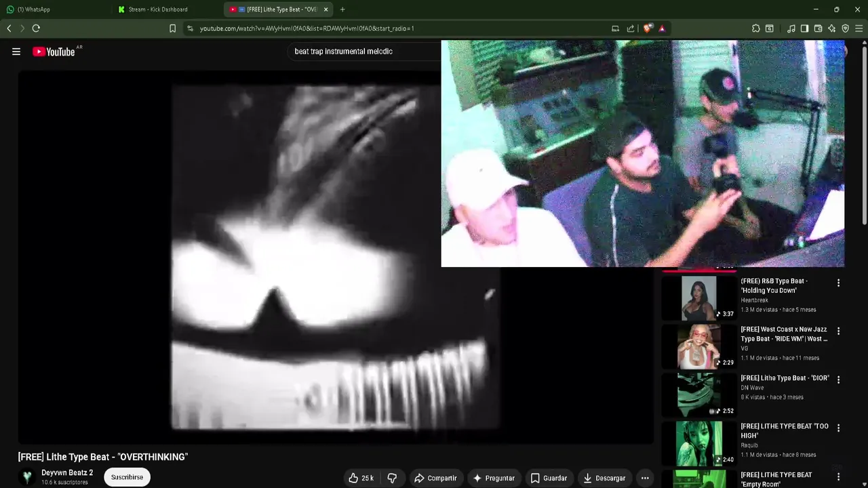Dislike the video with thumbs down
The width and height of the screenshot is (868, 488).
pyautogui.click(x=392, y=478)
